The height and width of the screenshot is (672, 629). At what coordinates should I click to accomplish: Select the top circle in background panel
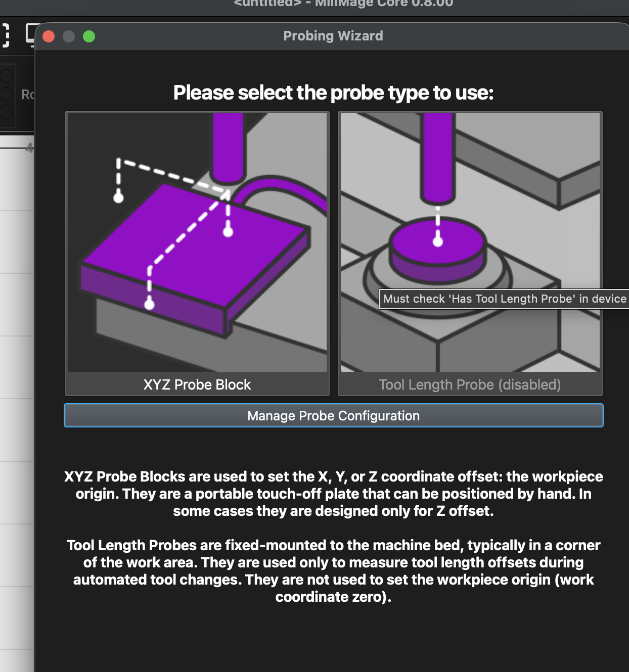[x=6, y=76]
